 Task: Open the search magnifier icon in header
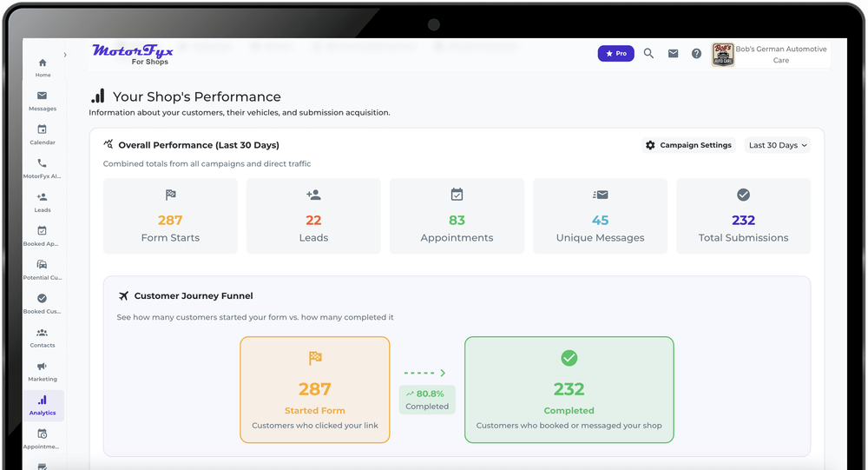pos(648,54)
